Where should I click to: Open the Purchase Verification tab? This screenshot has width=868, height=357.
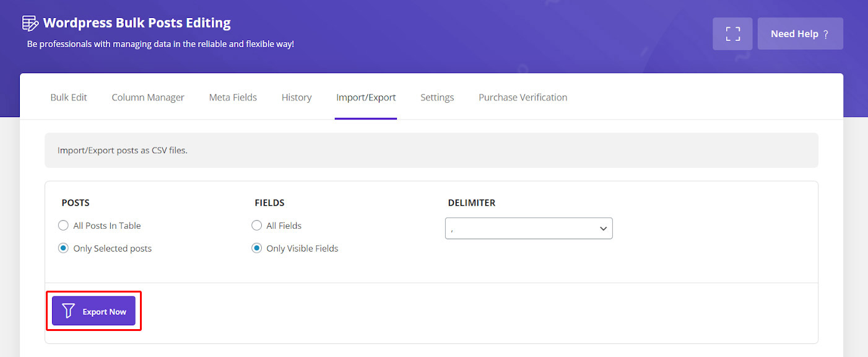pos(523,97)
